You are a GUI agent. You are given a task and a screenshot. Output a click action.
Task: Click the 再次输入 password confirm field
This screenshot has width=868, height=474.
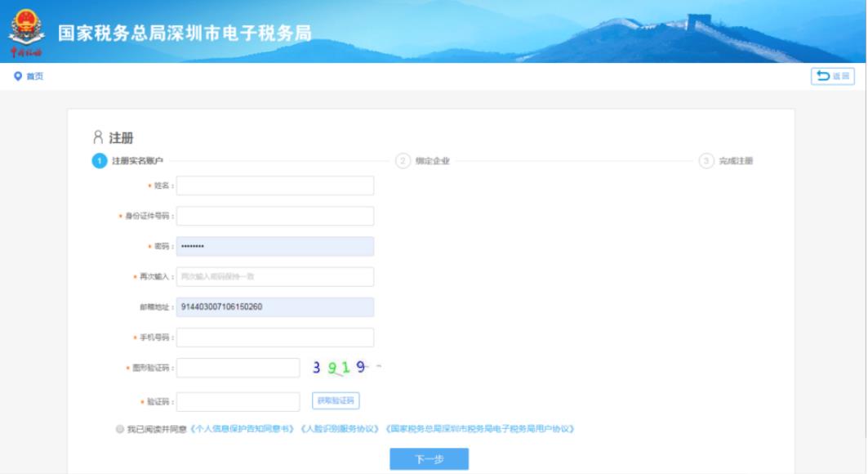click(275, 277)
